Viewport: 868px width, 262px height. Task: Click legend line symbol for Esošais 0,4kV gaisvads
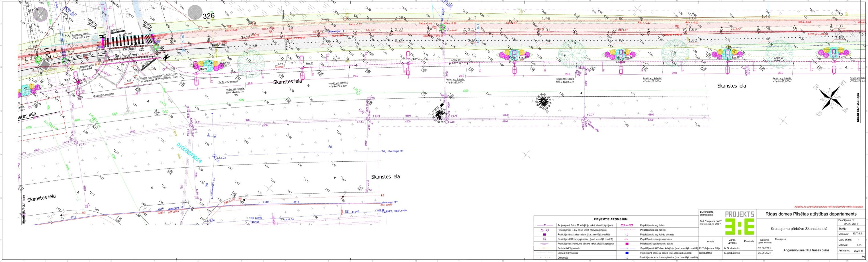point(546,248)
